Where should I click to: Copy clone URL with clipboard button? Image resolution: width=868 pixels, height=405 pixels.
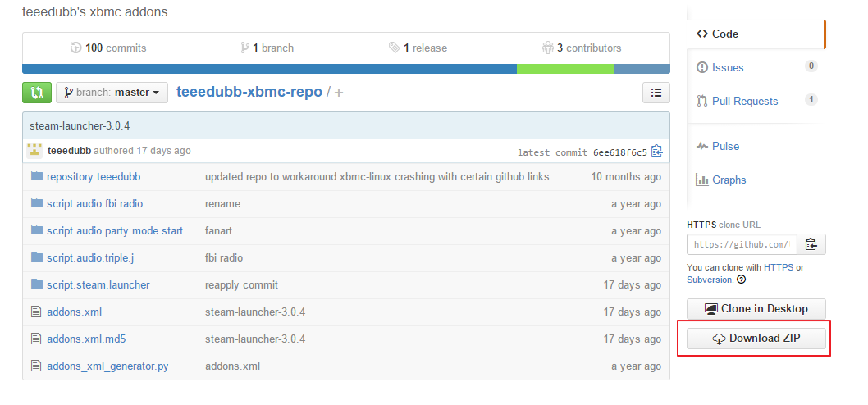coord(811,244)
